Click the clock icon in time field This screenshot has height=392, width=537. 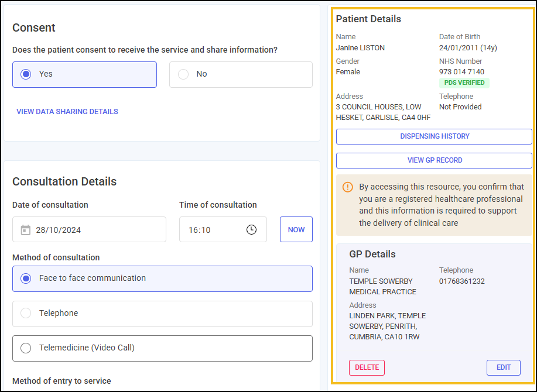(x=251, y=229)
